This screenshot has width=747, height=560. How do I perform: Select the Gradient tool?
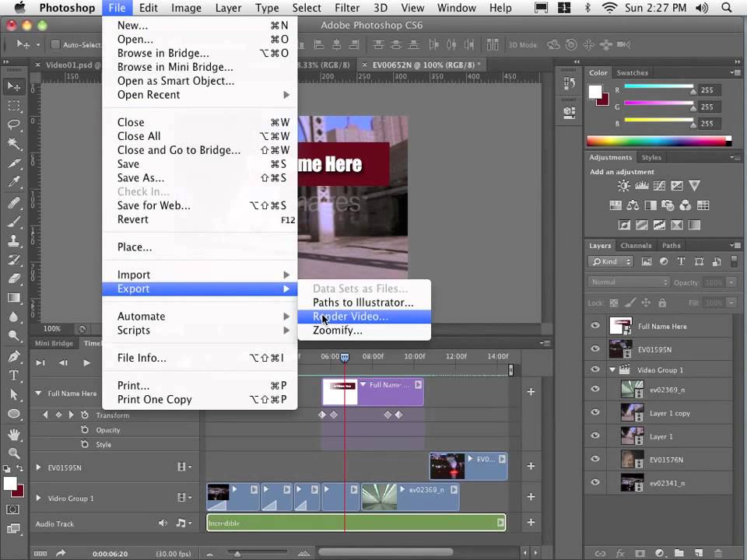[14, 298]
